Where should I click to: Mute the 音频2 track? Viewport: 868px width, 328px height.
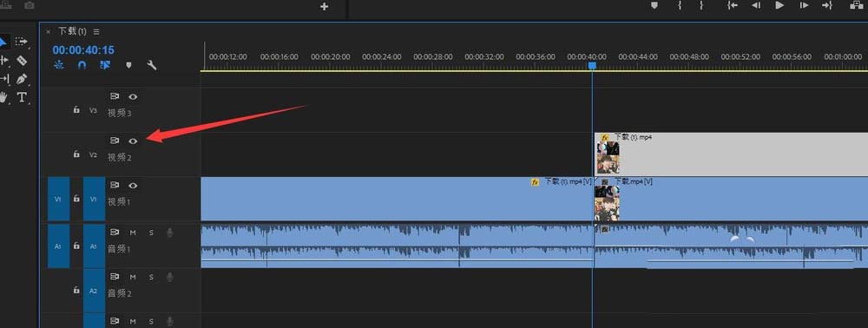(133, 277)
